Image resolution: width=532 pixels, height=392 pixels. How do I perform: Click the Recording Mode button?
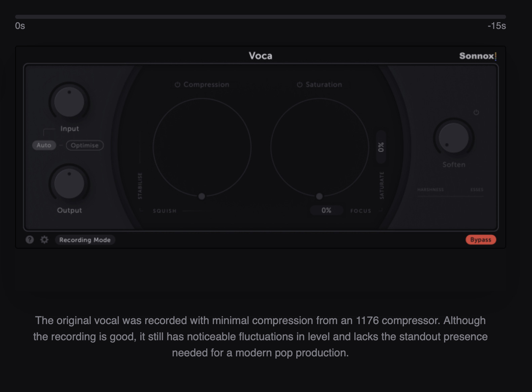click(x=85, y=240)
